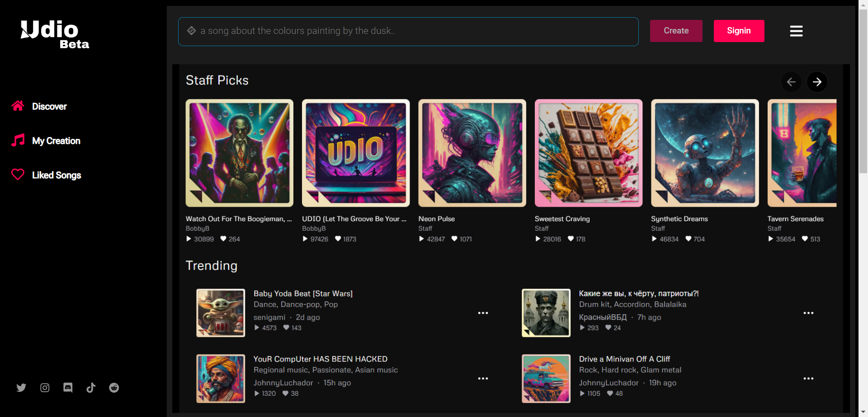Click the music note icon for My Creation
This screenshot has height=417, width=868.
pos(18,140)
